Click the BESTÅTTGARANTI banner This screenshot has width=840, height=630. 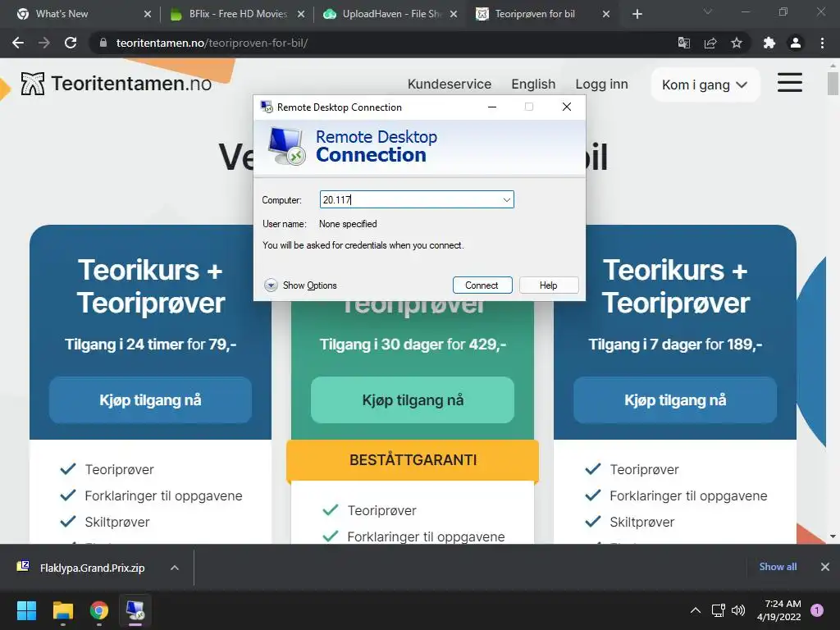click(413, 460)
